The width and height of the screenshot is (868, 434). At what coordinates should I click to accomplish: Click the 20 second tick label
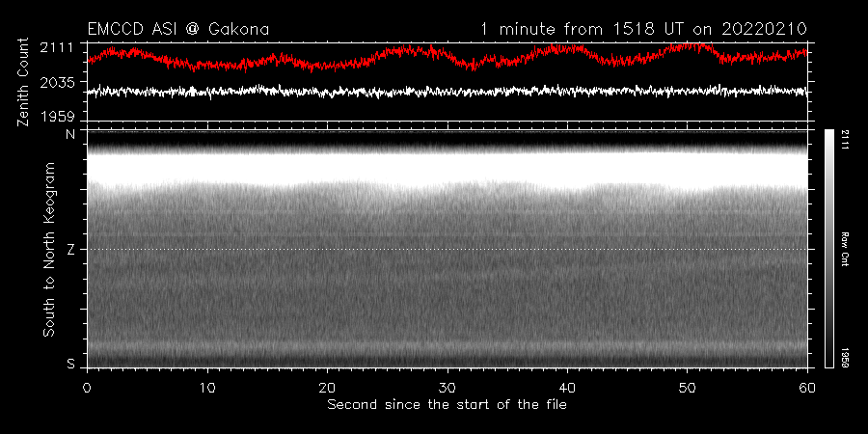point(327,387)
